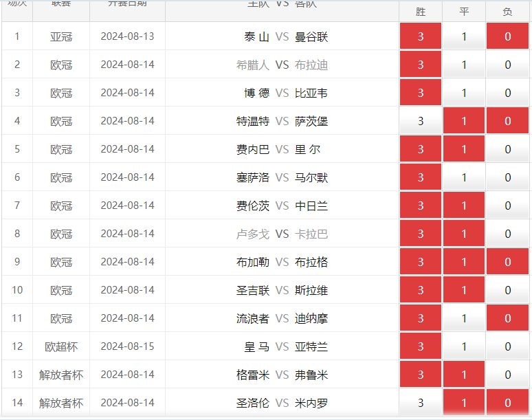Toggle loss (0) for 博德 VS 比亚韦
This screenshot has width=532, height=420.
click(x=507, y=92)
